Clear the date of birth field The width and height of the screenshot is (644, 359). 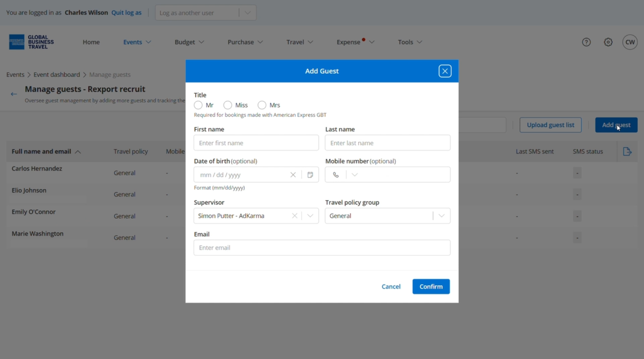point(293,175)
